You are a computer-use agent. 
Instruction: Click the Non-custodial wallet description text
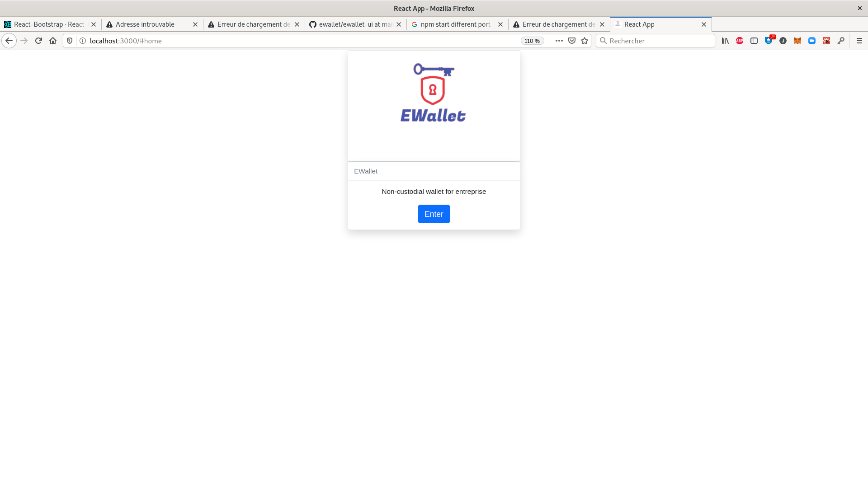[x=434, y=191]
